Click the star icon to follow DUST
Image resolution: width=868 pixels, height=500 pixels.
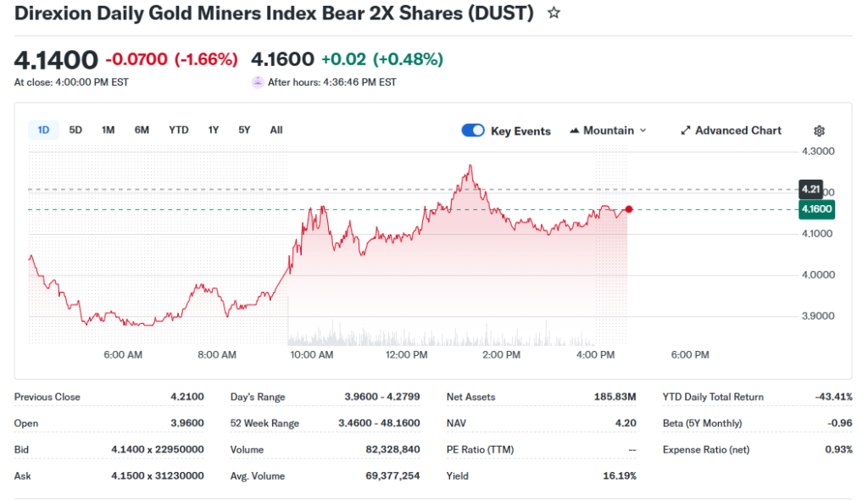554,14
